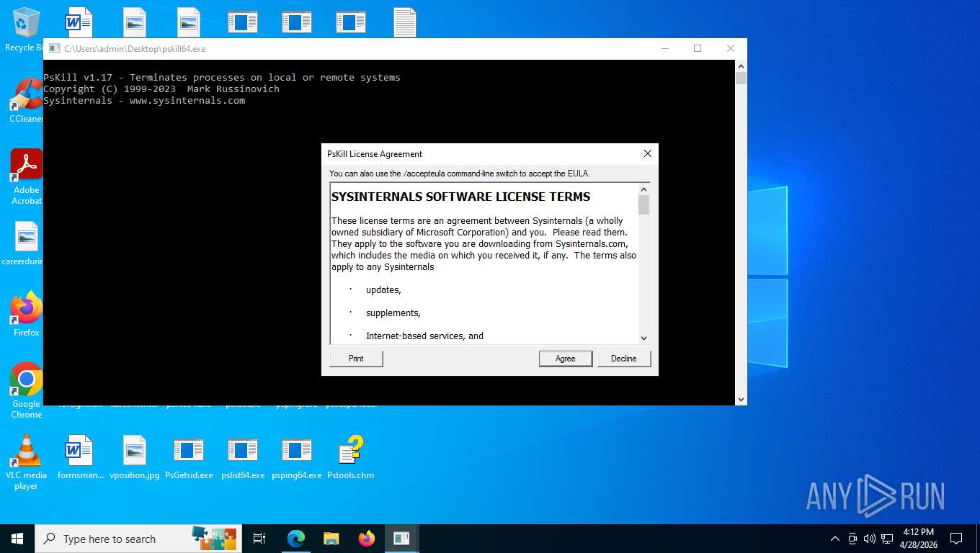980x553 pixels.
Task: Select the plain text document desktop icon
Action: tap(405, 22)
